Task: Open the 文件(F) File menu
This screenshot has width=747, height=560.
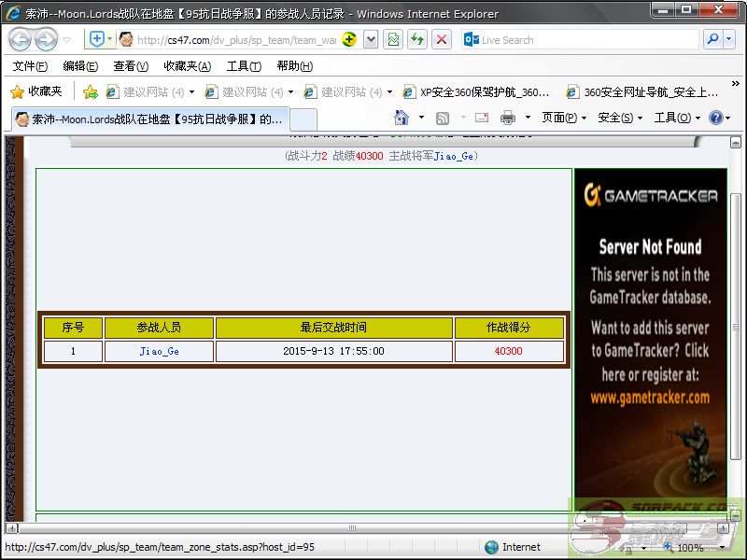Action: tap(30, 66)
